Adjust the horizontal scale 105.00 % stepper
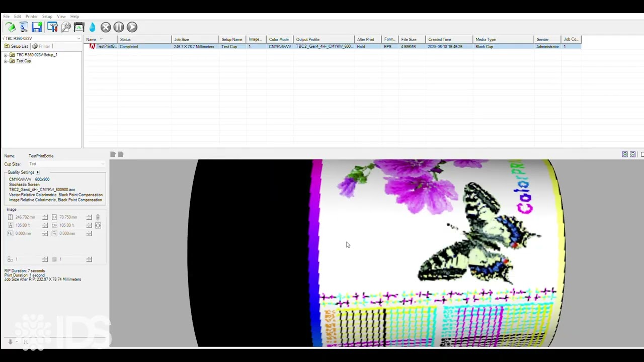 (x=89, y=225)
